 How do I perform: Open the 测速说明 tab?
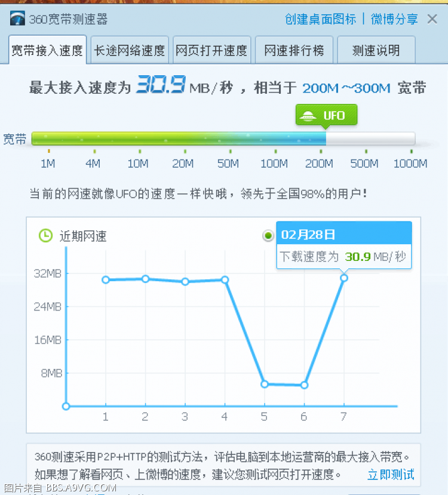(x=376, y=50)
